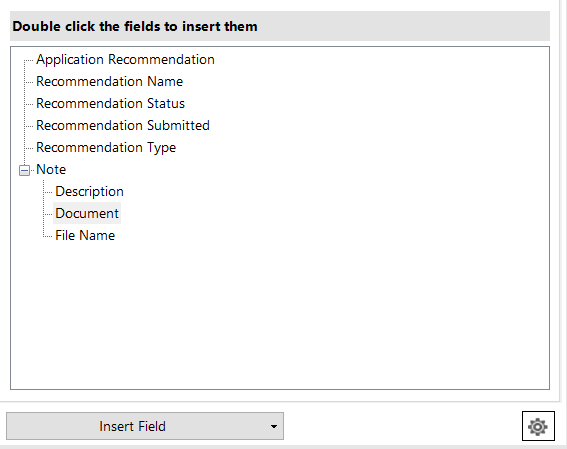Select the Application Recommendation field

tap(125, 59)
